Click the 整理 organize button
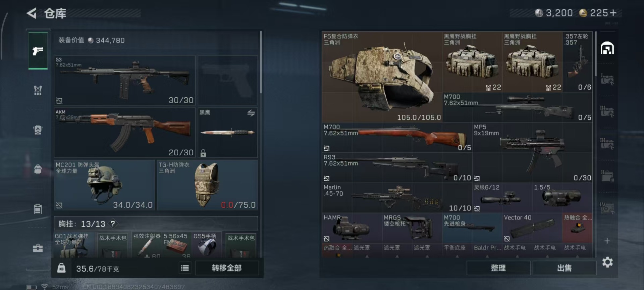 (498, 268)
